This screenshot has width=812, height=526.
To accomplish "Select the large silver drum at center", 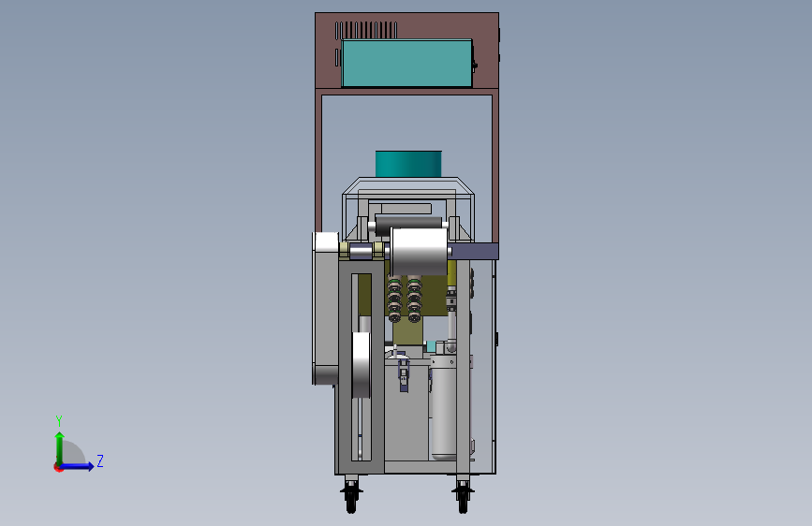I will pos(420,251).
